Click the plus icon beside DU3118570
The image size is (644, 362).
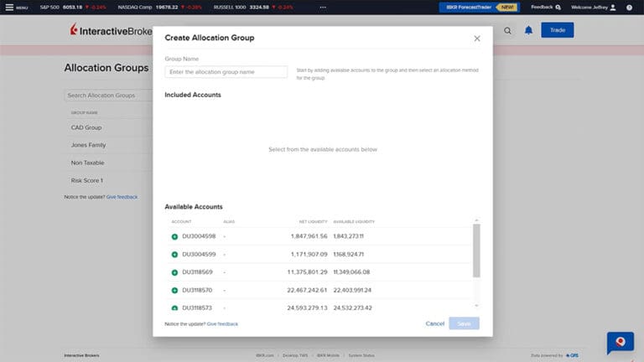174,290
